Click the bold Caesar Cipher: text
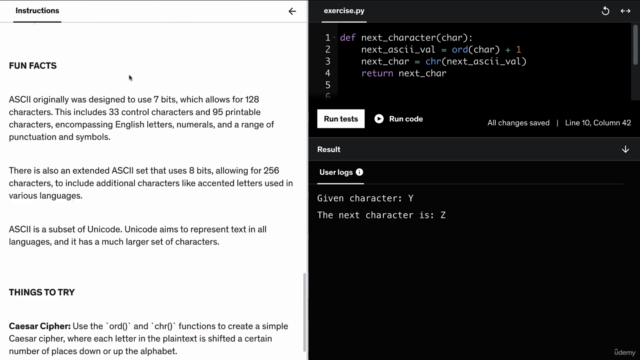This screenshot has height=360, width=640. [x=40, y=326]
